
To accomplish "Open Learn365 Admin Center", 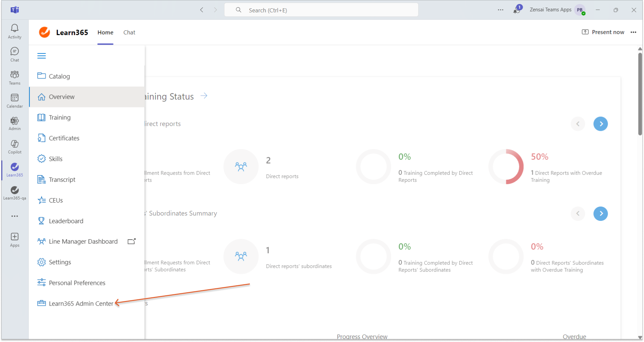I will tap(81, 303).
